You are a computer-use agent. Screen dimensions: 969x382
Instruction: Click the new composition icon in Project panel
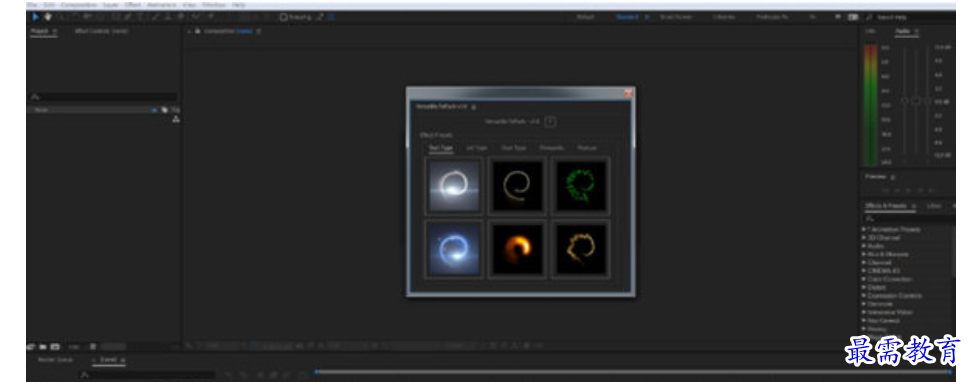coord(56,347)
